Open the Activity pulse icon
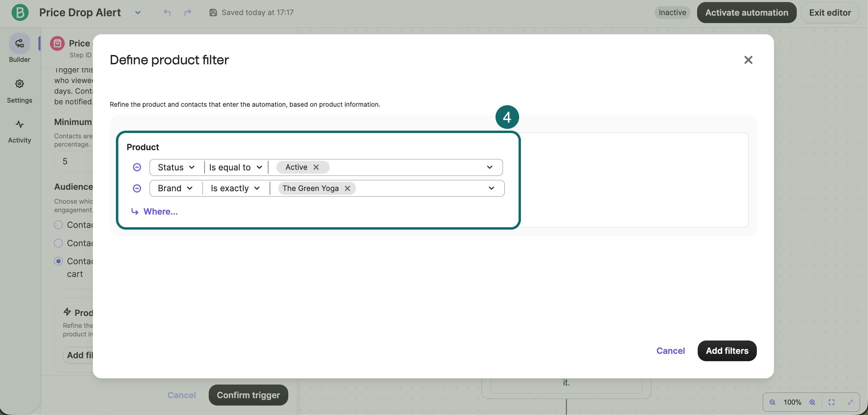Screen dimensions: 868x415 [20, 124]
